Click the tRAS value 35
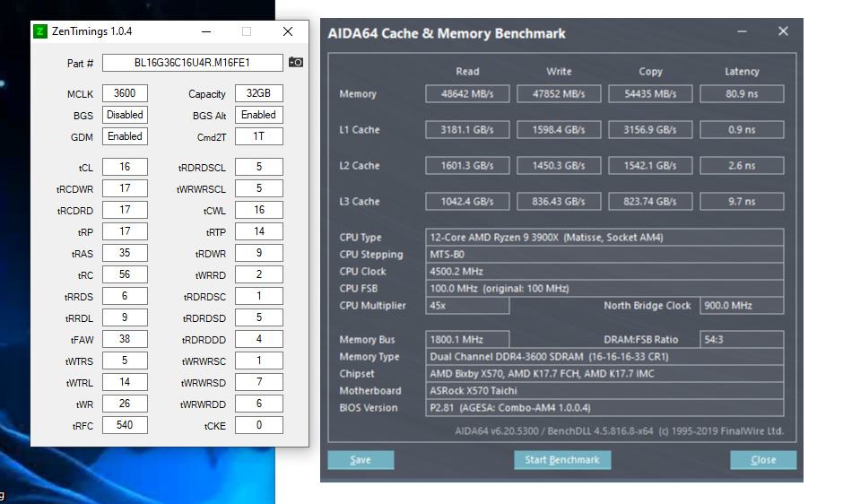The image size is (843, 504). (125, 253)
